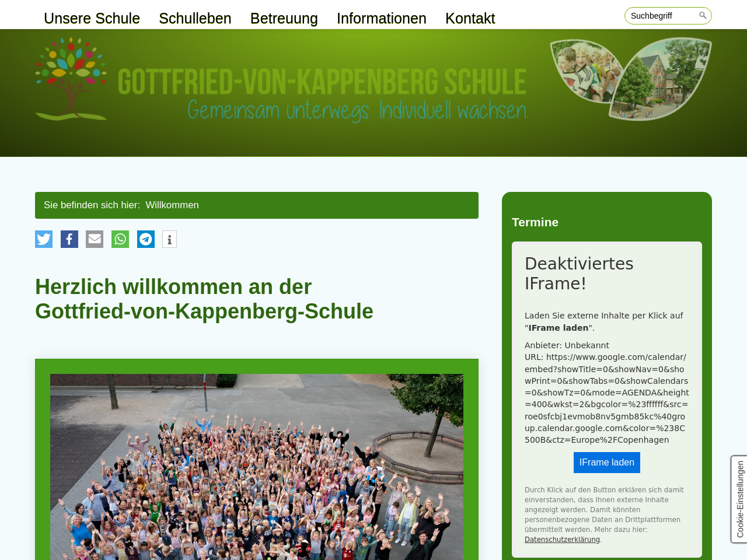747x560 pixels.
Task: Go to the Kontakt page
Action: pos(470,19)
